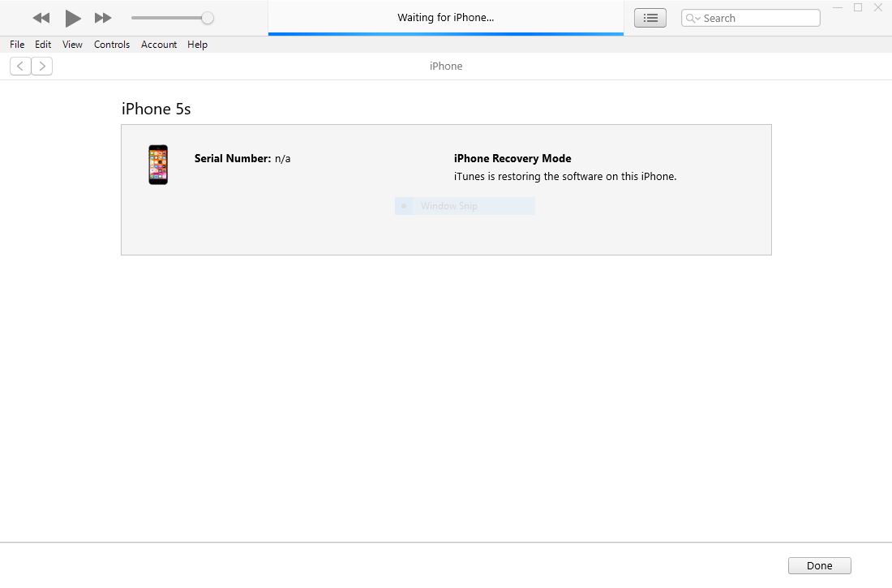Start playback with the play button
The image size is (892, 588).
coord(72,18)
